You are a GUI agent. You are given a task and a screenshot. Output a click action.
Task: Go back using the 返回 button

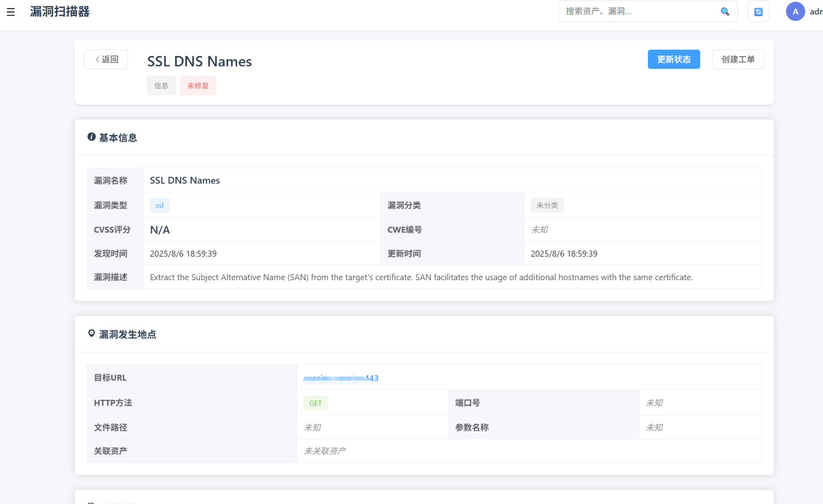[x=106, y=60]
